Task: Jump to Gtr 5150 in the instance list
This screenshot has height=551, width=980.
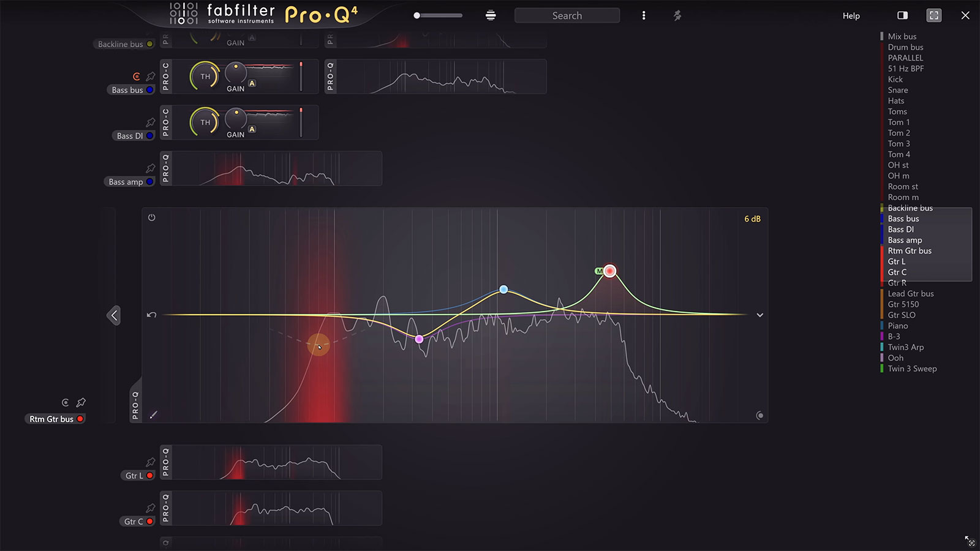Action: [903, 304]
